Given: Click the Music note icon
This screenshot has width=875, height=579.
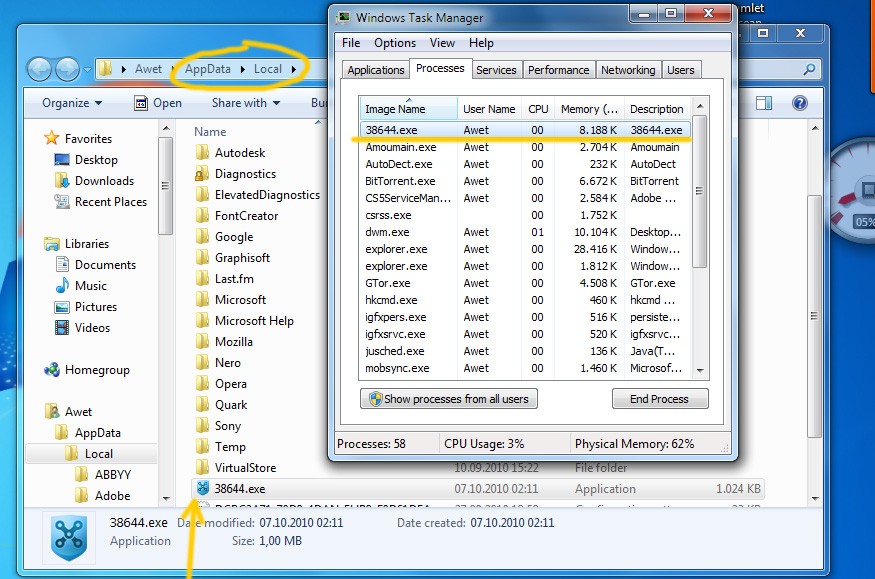Looking at the screenshot, I should pyautogui.click(x=62, y=285).
